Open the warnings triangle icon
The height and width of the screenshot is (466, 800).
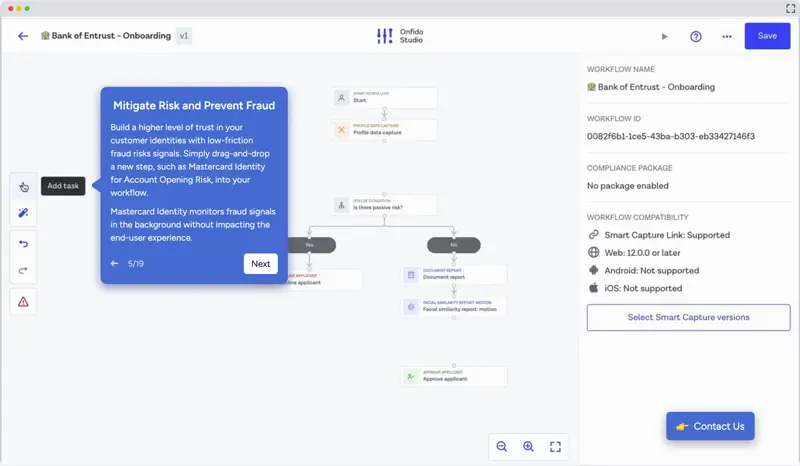[x=23, y=302]
